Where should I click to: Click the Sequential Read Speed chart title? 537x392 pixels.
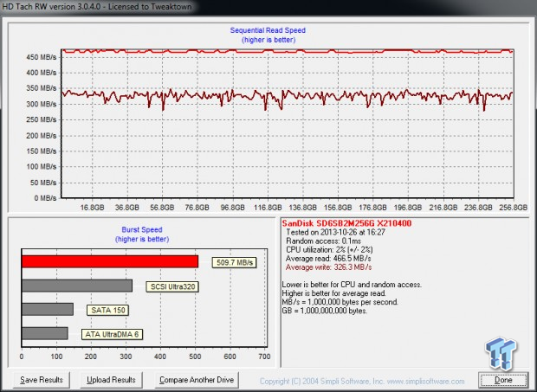click(x=268, y=30)
